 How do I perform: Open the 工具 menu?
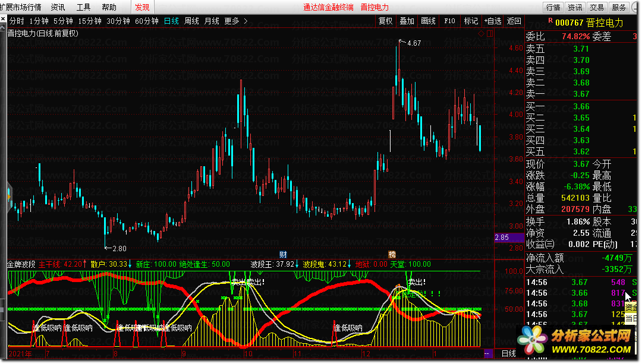click(83, 7)
